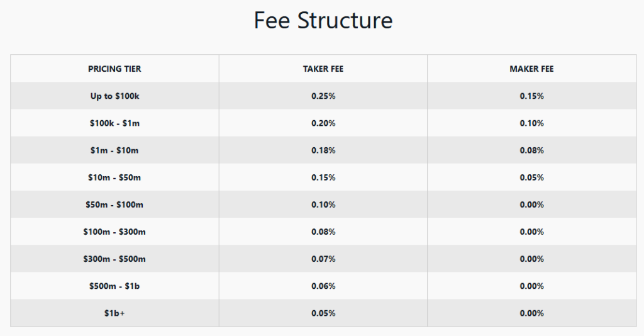
Task: Select the $10m - $50m tier cell
Action: (114, 177)
